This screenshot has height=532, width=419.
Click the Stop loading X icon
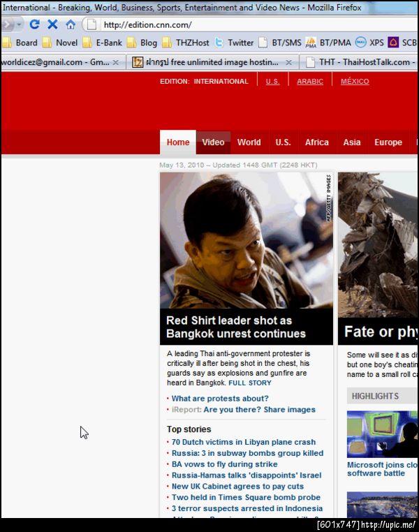point(52,24)
